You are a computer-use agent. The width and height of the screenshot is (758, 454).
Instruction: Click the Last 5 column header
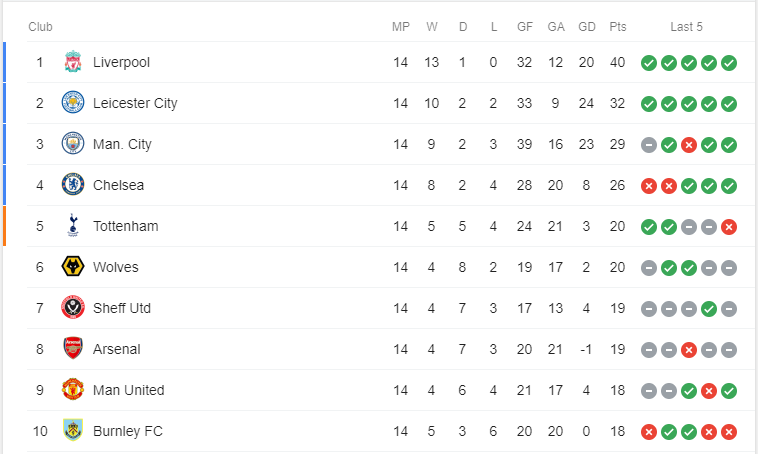pyautogui.click(x=689, y=26)
